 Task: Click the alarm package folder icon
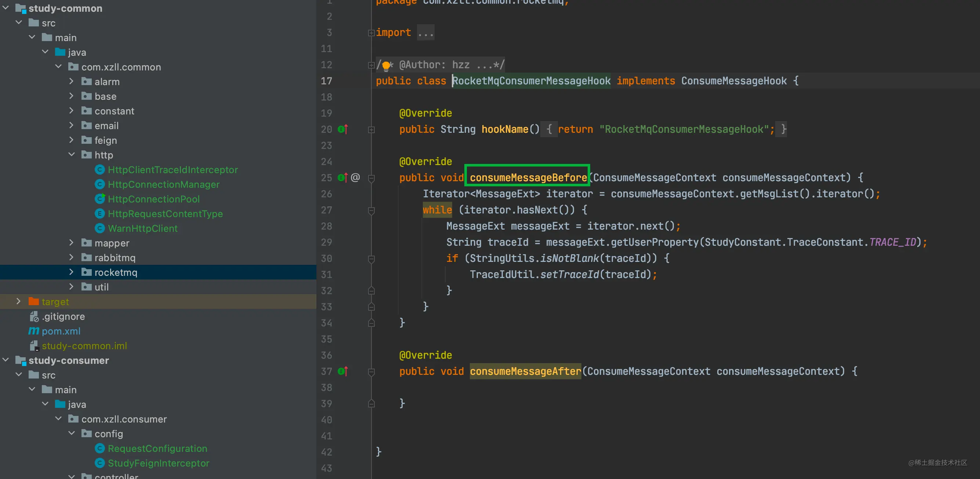(87, 81)
